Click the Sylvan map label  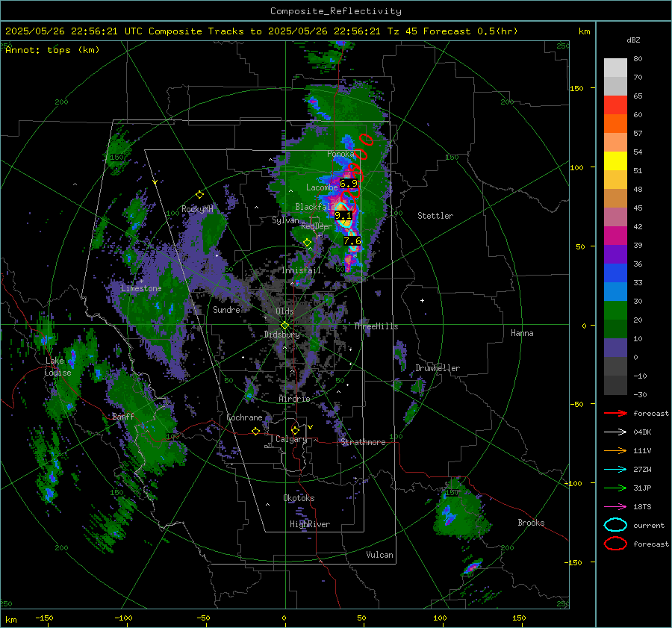click(285, 220)
